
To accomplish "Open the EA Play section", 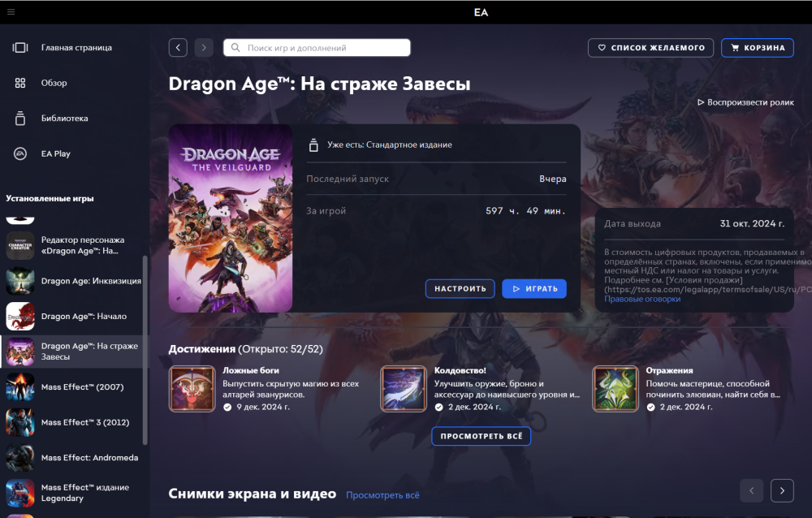I will (55, 153).
